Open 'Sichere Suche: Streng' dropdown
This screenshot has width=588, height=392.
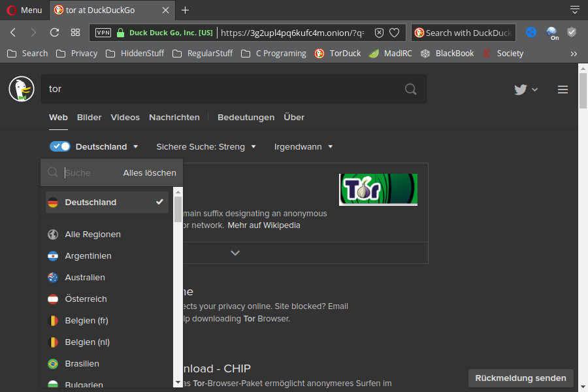coord(206,146)
